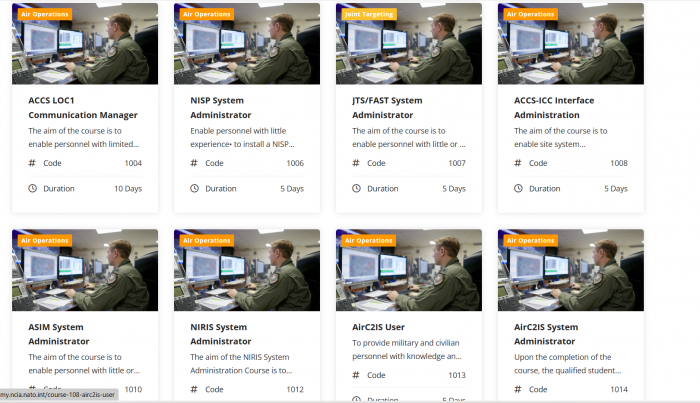Click the course code value 1014
Screen dimensions: 700x403
[x=619, y=389]
